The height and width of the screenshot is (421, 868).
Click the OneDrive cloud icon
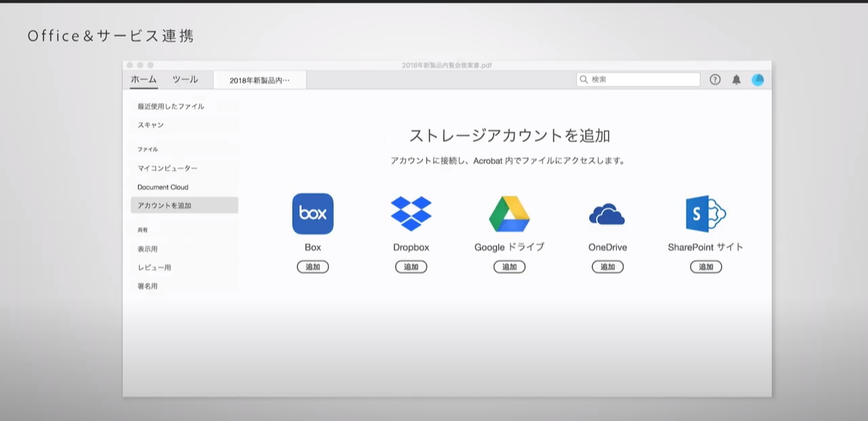coord(607,215)
